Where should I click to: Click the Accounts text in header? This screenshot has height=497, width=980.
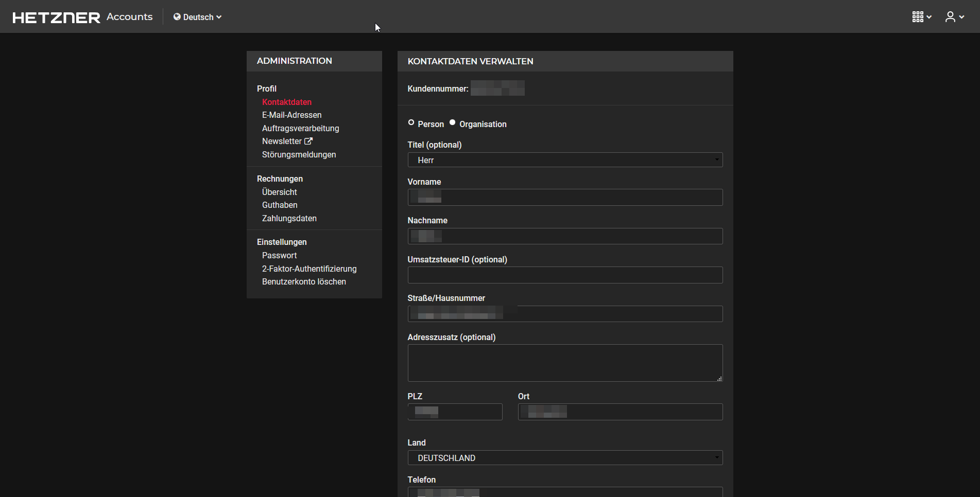tap(130, 17)
